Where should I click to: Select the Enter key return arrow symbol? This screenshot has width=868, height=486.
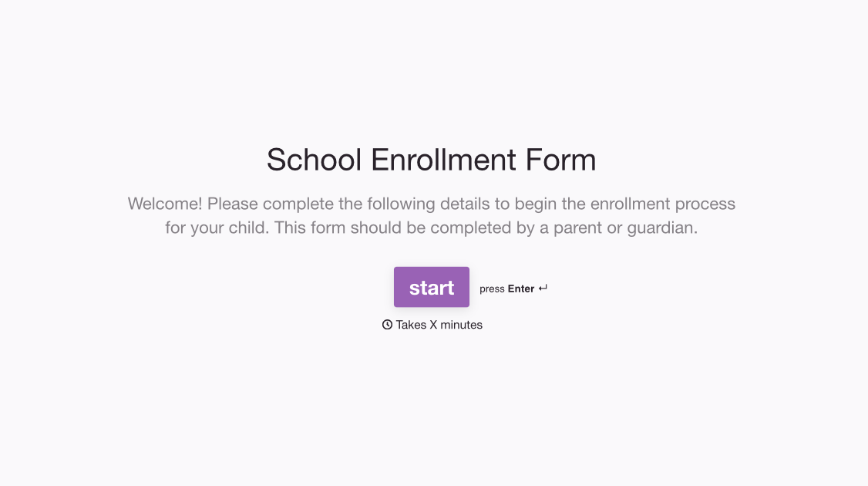tap(543, 286)
